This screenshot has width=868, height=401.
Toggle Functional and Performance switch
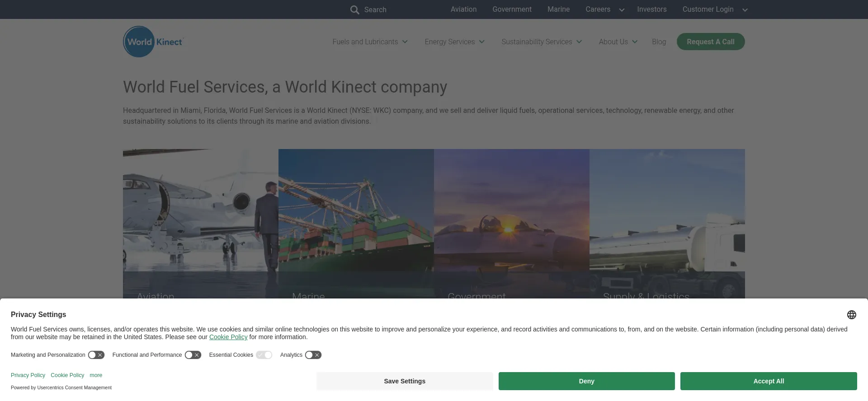[193, 355]
